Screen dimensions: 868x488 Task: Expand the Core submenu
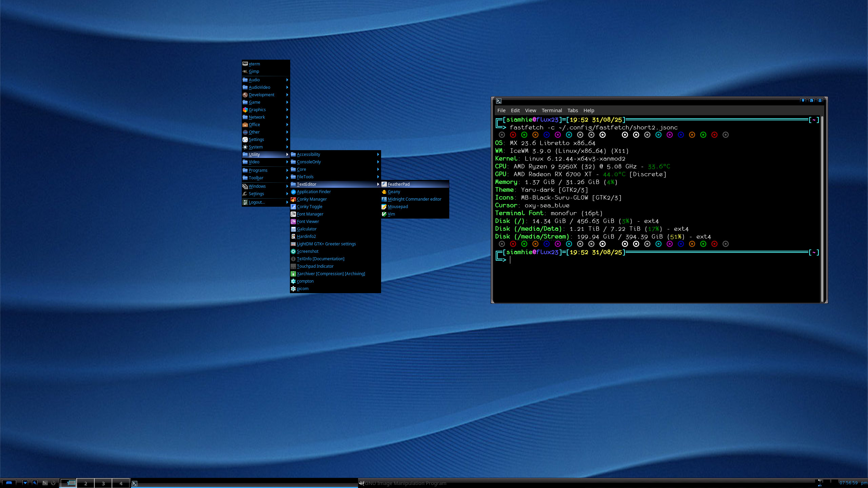pyautogui.click(x=335, y=169)
